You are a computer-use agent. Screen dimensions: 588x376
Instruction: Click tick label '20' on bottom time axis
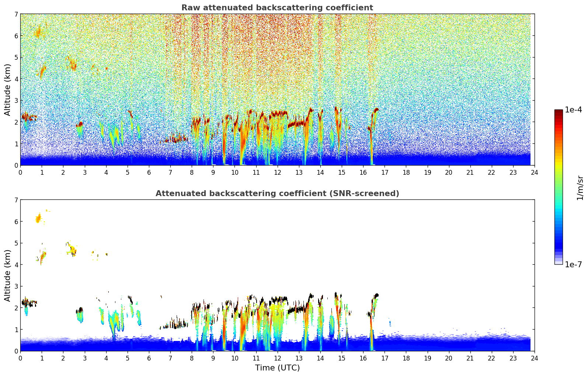coord(449,358)
